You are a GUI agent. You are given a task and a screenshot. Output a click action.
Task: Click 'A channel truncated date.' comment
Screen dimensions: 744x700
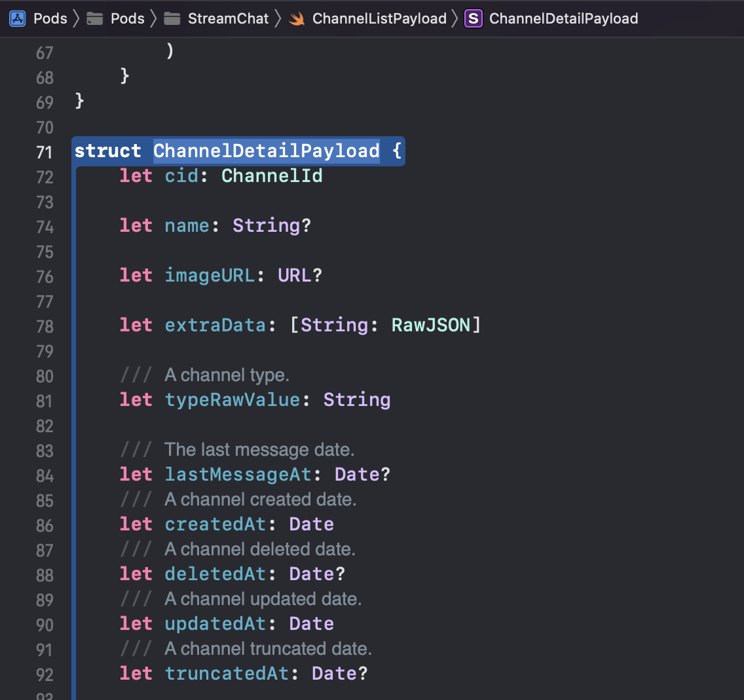coord(268,649)
